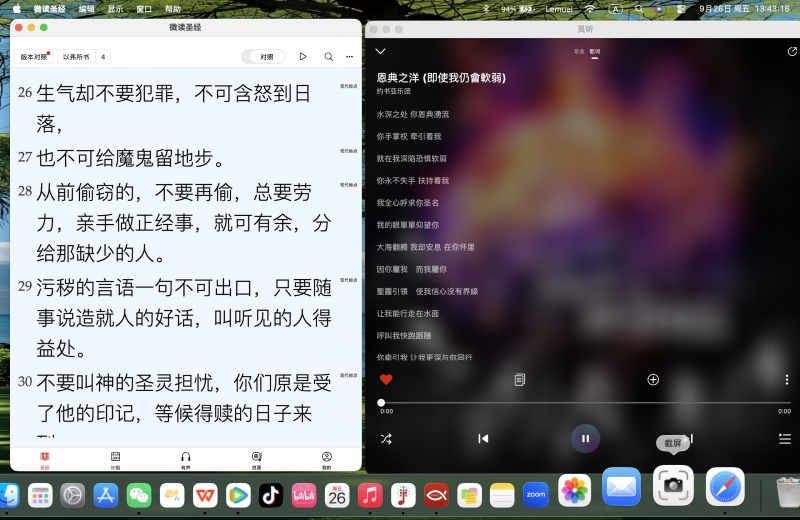Click the song progress slider handle
Screen dimensions: 800x520
point(381,402)
